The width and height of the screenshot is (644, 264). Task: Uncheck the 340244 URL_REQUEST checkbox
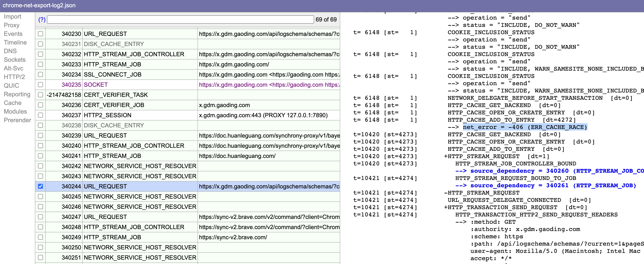pos(40,186)
